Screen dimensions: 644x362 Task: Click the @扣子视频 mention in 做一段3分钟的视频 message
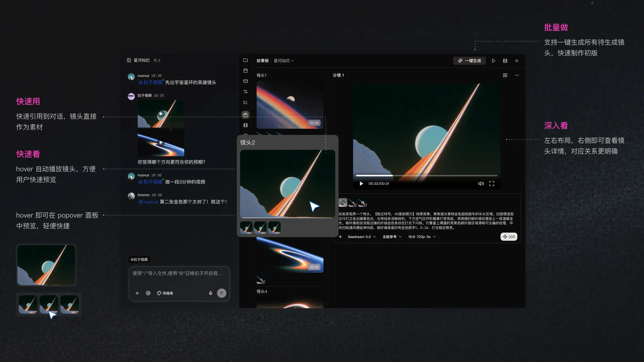coord(150,182)
